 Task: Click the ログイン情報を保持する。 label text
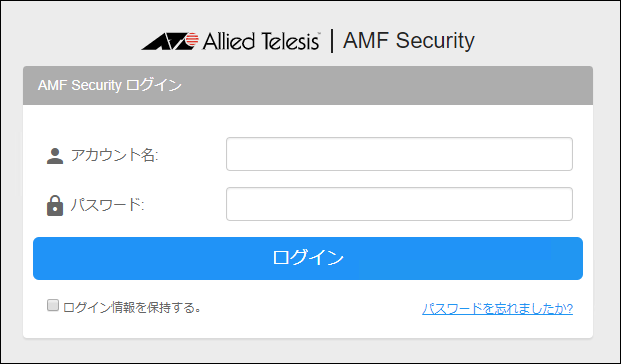[x=132, y=307]
